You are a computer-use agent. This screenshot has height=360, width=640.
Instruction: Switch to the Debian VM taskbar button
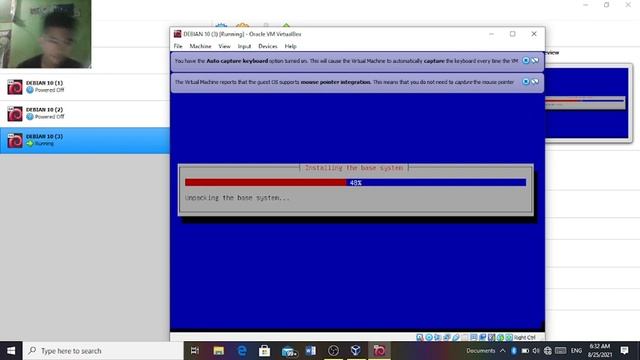point(379,351)
